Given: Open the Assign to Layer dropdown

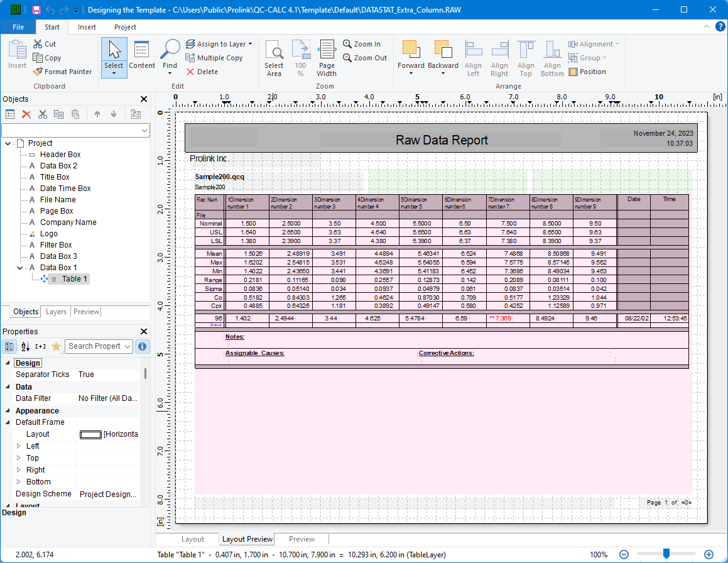Looking at the screenshot, I should 219,43.
